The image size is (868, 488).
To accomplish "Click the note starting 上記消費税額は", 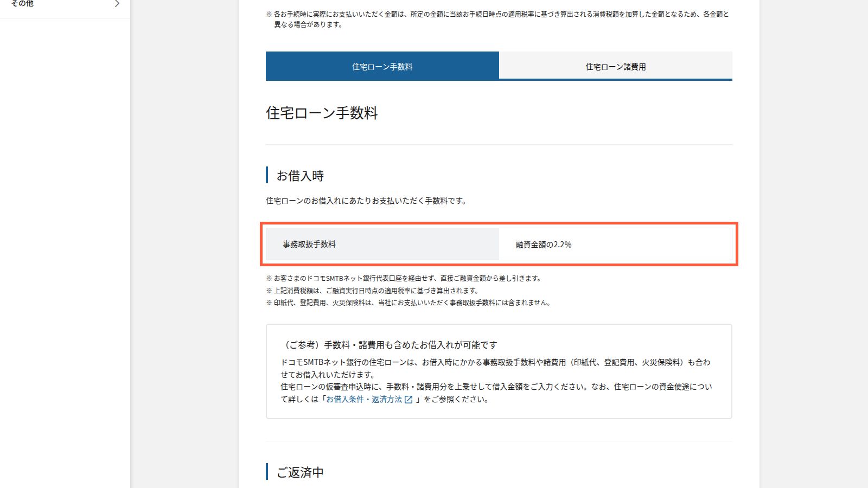I will pos(373,291).
